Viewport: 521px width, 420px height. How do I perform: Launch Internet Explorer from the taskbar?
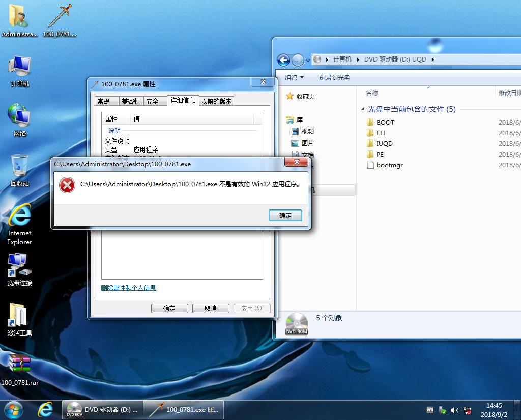tap(45, 410)
